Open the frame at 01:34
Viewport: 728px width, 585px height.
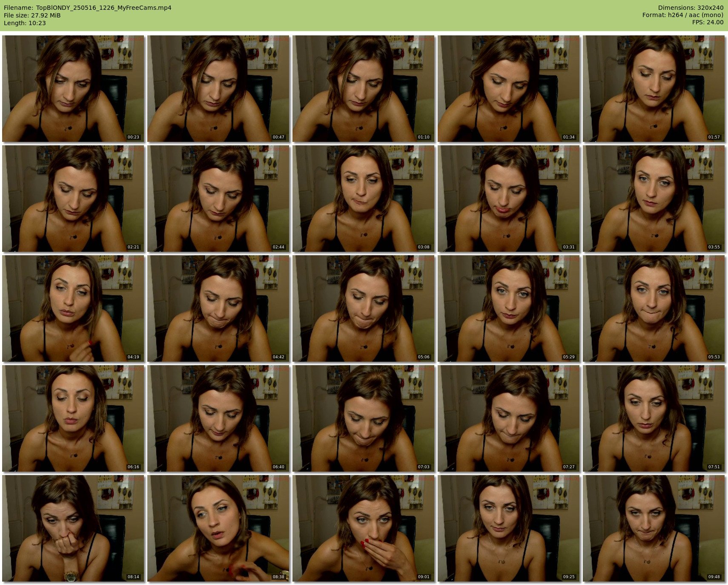point(509,88)
